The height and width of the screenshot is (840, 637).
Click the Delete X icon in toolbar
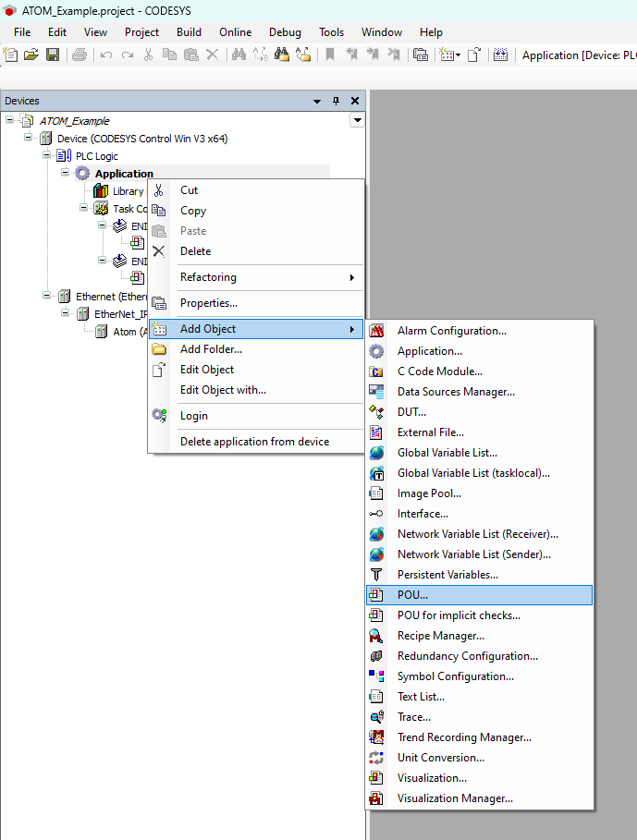click(x=212, y=55)
